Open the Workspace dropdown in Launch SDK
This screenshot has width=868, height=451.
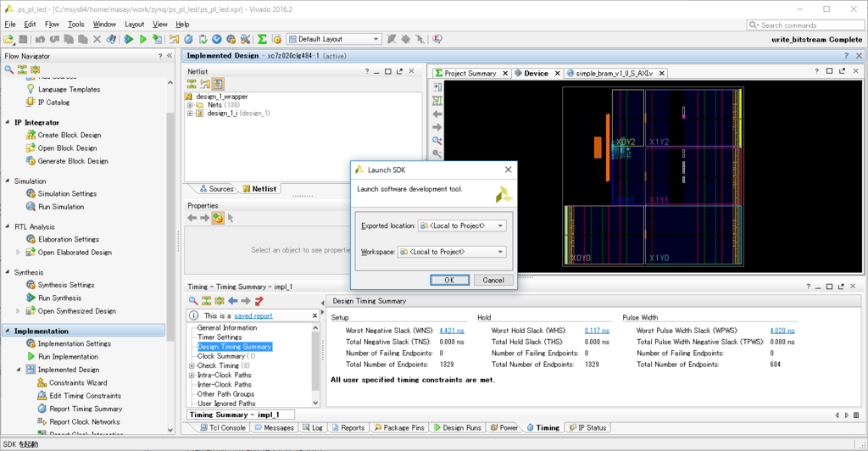[452, 252]
